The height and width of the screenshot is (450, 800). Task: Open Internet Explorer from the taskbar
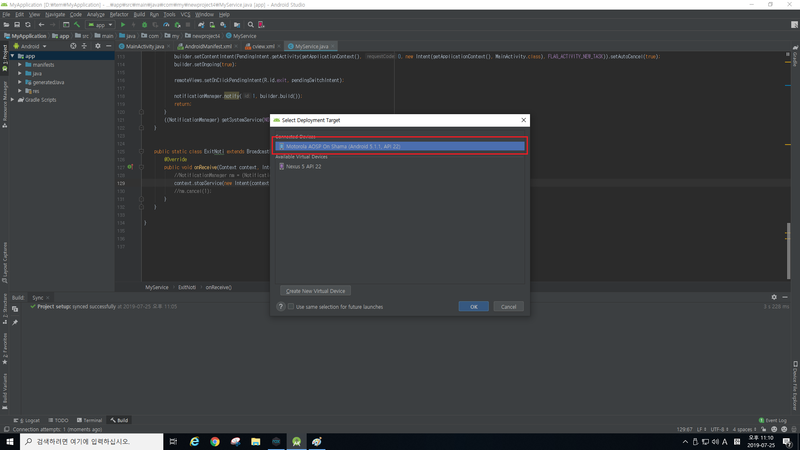coord(194,441)
